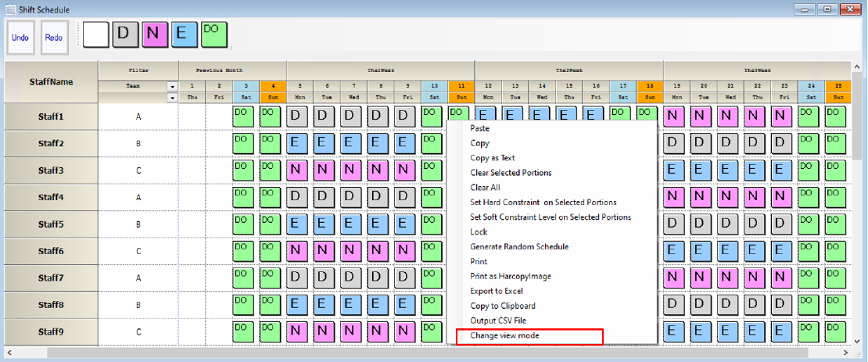The height and width of the screenshot is (362, 868).
Task: Select the N night shift tile
Action: (x=156, y=35)
